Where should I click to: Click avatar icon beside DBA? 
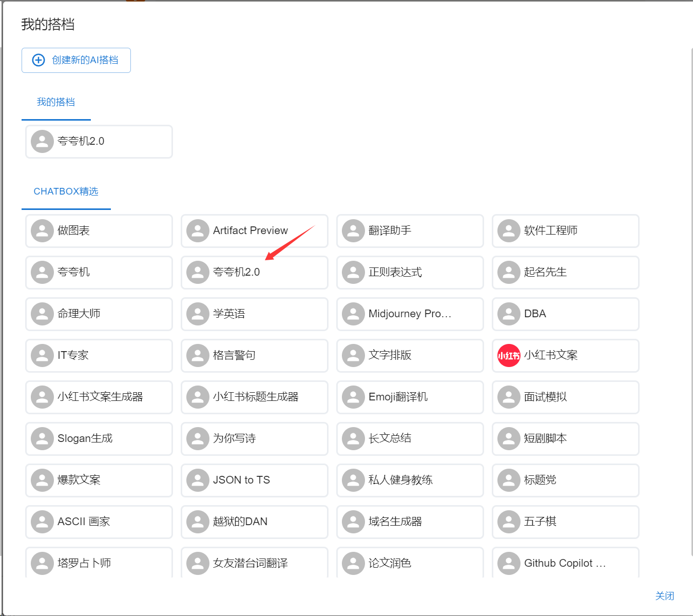coord(509,314)
